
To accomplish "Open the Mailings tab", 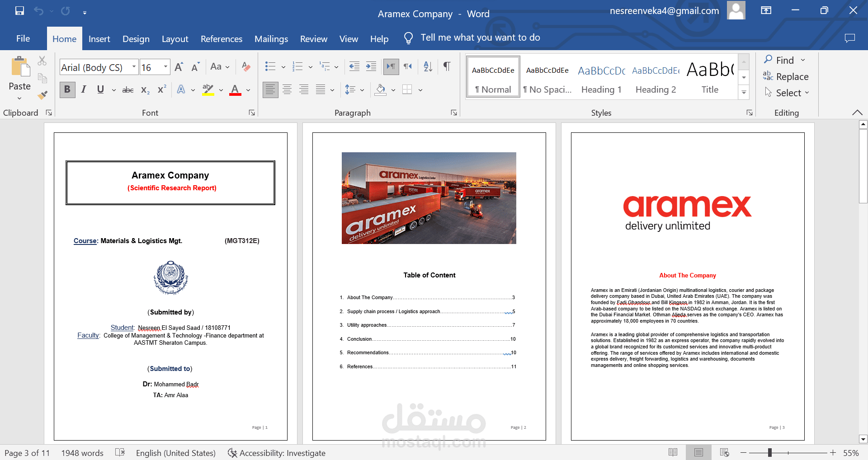I will point(271,39).
